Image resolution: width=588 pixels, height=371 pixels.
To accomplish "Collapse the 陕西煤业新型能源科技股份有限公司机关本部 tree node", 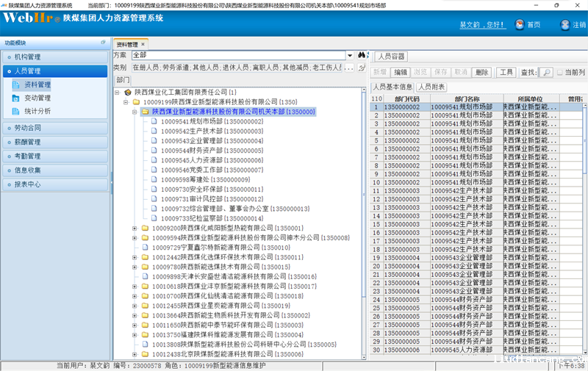I will [135, 112].
